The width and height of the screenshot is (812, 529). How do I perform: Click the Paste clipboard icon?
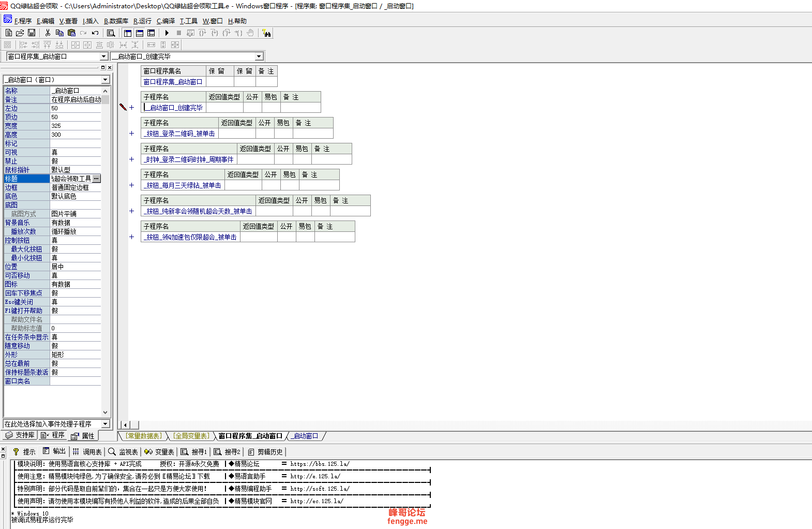point(71,33)
